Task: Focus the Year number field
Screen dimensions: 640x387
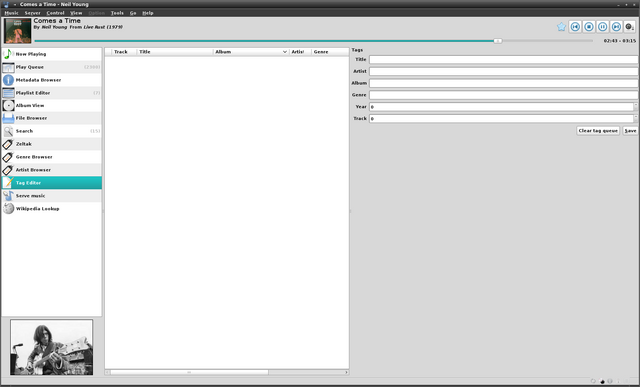Action: (x=501, y=107)
